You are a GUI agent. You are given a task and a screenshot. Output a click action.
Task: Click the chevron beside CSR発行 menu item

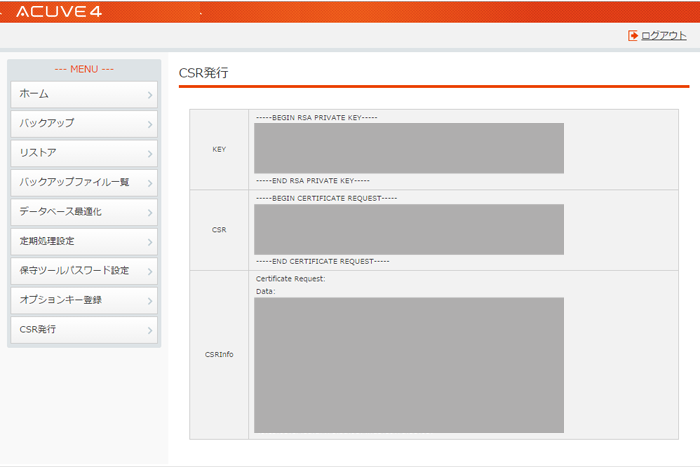[x=150, y=330]
